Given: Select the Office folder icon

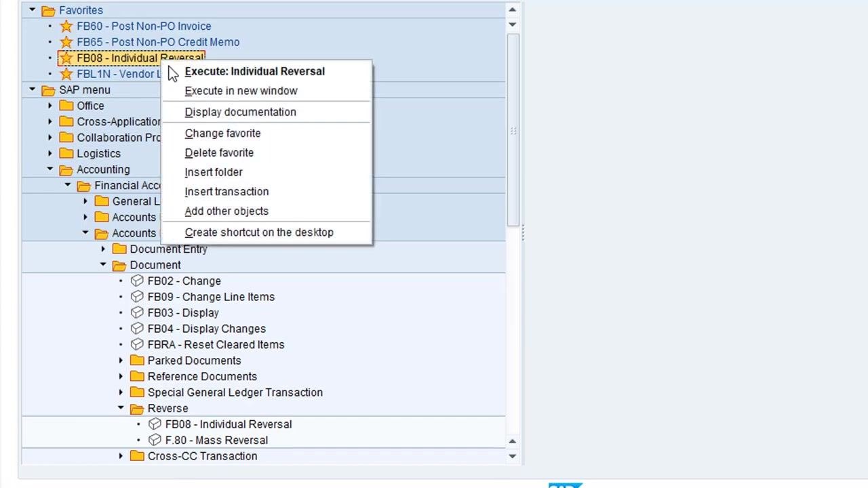Looking at the screenshot, I should point(66,106).
